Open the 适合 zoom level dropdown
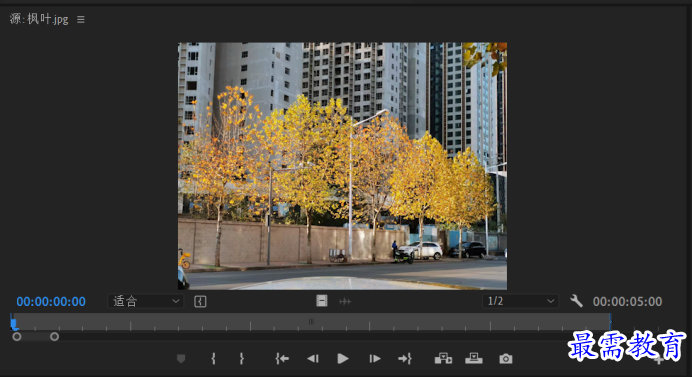Image resolution: width=692 pixels, height=377 pixels. pyautogui.click(x=146, y=302)
